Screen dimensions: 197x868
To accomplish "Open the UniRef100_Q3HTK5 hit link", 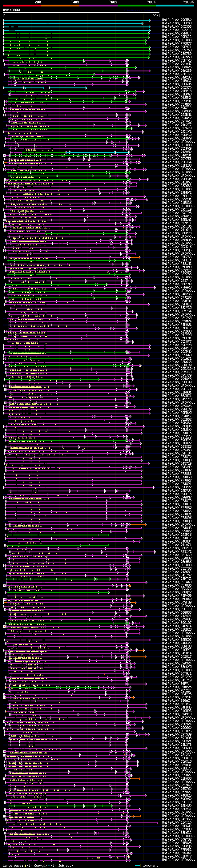I will 177,60.
